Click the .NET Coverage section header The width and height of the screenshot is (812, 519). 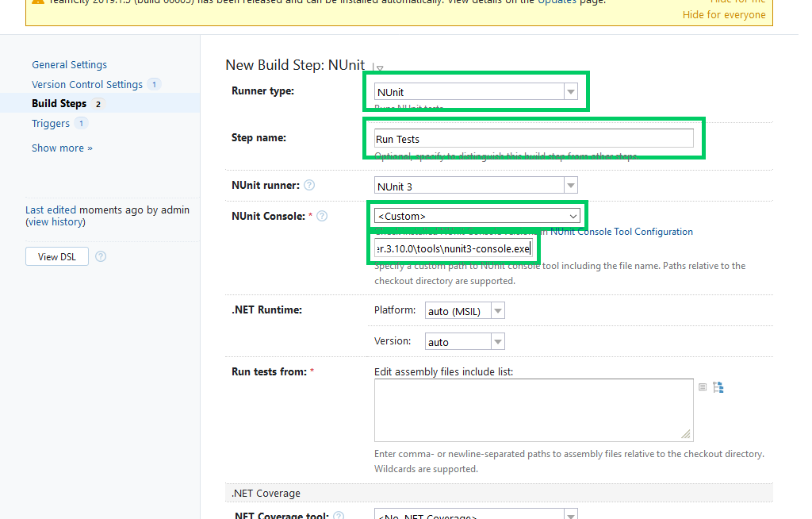pyautogui.click(x=500, y=493)
